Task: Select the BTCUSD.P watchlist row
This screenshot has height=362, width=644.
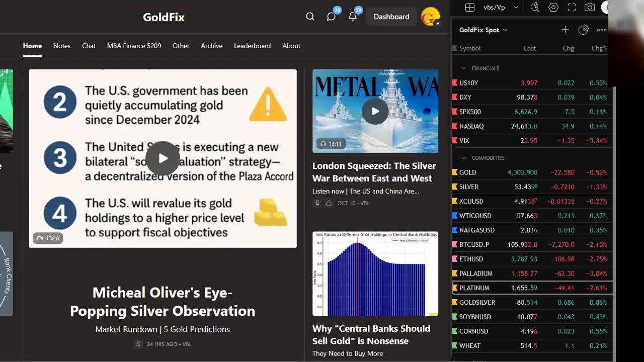Action: pos(532,245)
